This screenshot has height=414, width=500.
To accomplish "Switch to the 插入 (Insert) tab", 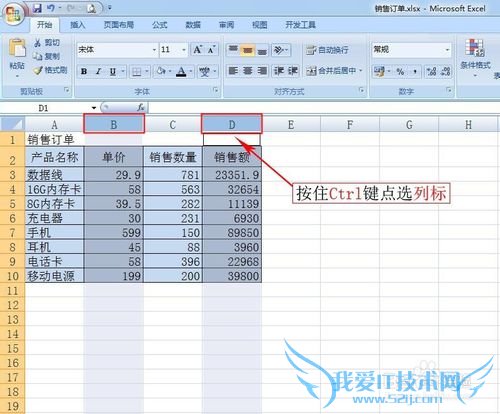I will coord(78,25).
